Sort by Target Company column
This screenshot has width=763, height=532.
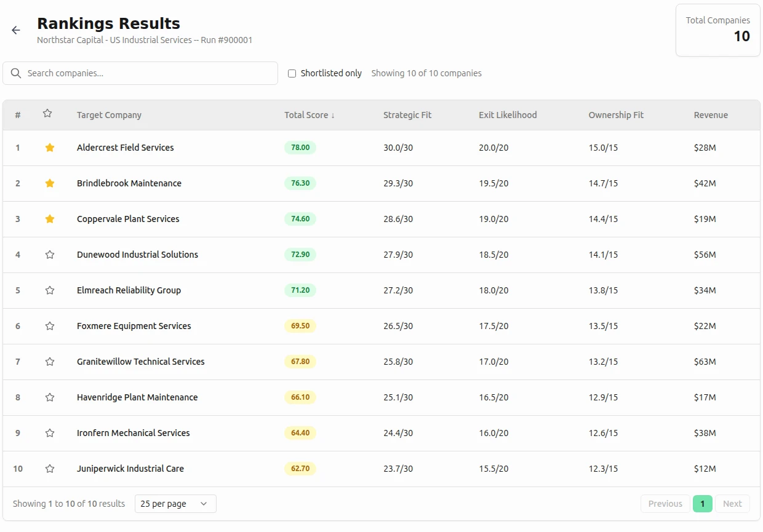(x=109, y=115)
